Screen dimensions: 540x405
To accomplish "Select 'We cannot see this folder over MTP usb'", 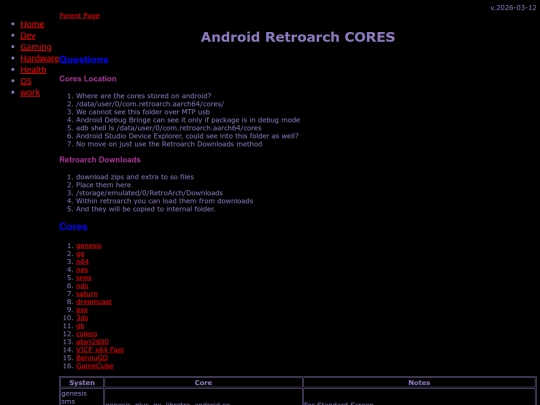I will click(x=143, y=112).
